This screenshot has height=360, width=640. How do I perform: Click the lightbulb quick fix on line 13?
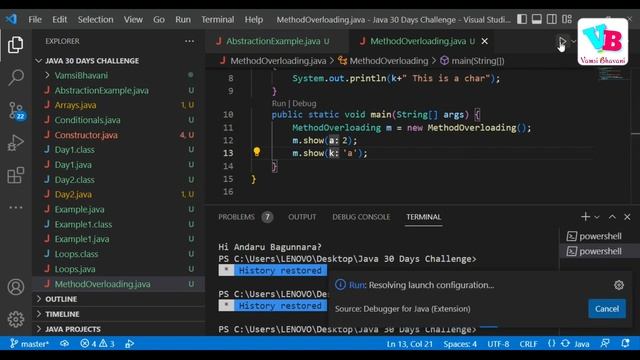click(x=257, y=152)
